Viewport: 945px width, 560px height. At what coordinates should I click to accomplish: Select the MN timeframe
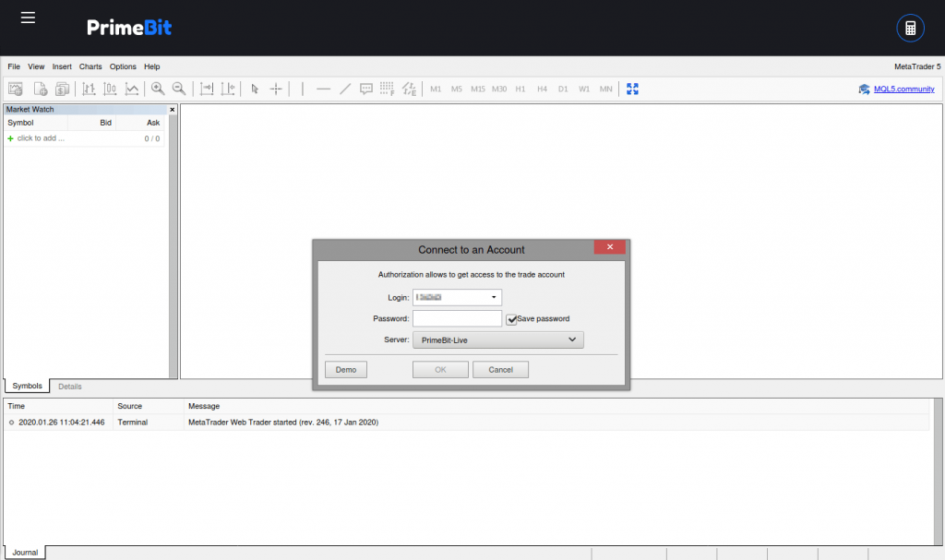(605, 89)
